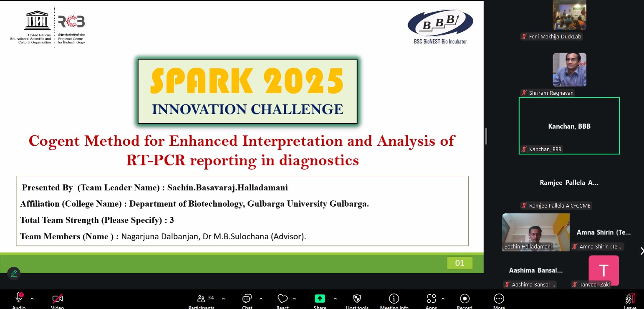Open the Chat panel icon
The height and width of the screenshot is (309, 644).
[247, 299]
